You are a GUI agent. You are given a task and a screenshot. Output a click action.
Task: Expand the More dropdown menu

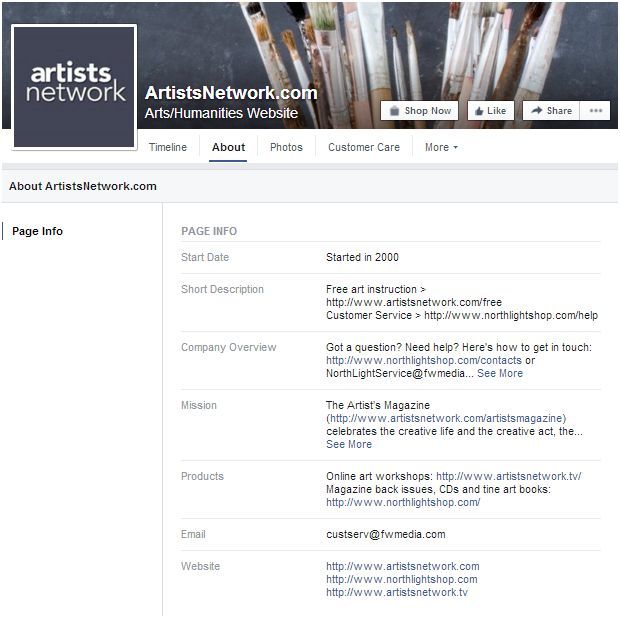tap(441, 147)
